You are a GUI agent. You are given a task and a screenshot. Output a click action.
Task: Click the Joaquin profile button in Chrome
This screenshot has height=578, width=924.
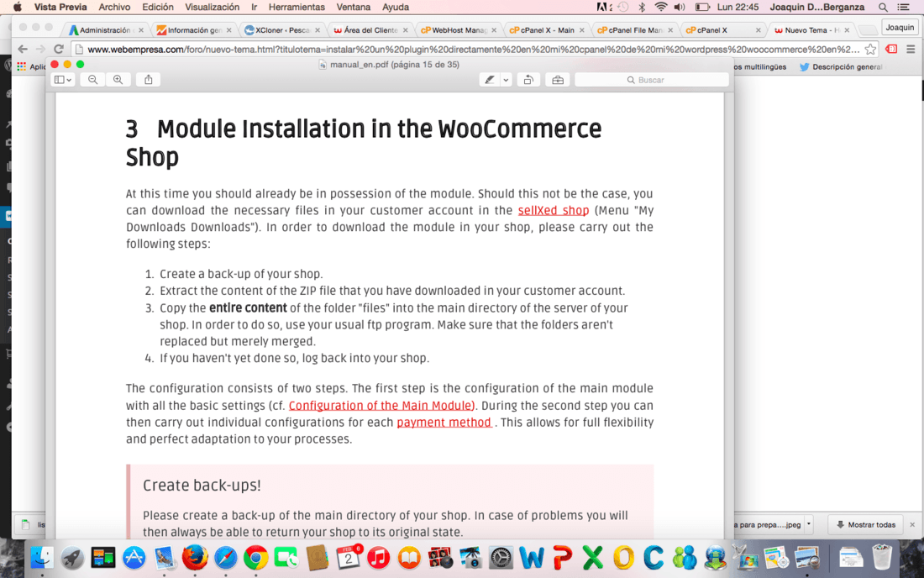point(900,27)
